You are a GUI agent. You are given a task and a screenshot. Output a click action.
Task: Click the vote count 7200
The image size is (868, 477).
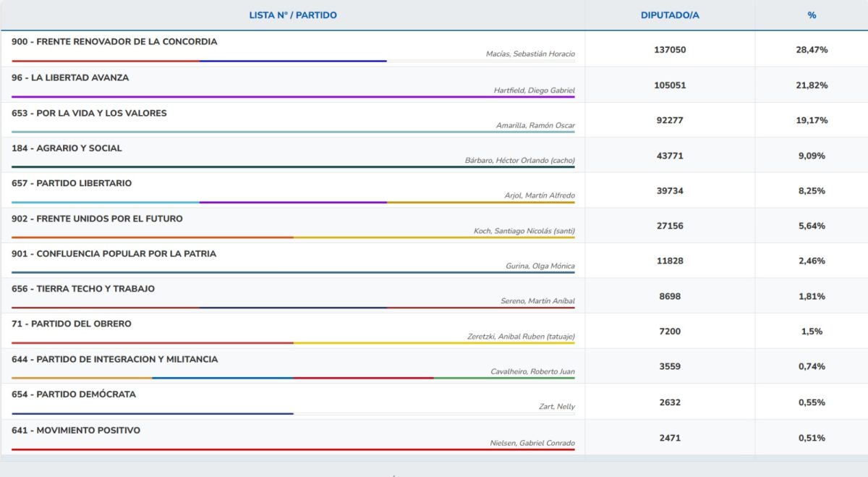pyautogui.click(x=669, y=332)
